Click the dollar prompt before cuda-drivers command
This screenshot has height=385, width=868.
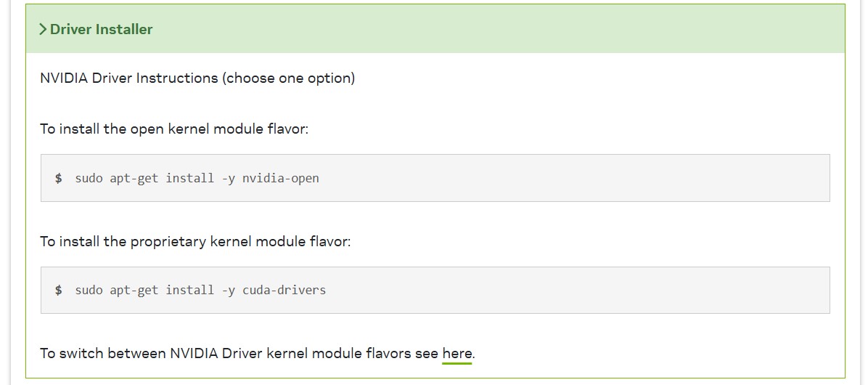tap(59, 290)
